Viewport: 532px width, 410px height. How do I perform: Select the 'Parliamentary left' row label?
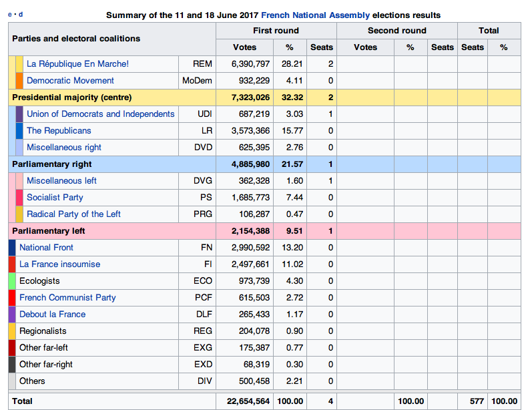tap(48, 231)
